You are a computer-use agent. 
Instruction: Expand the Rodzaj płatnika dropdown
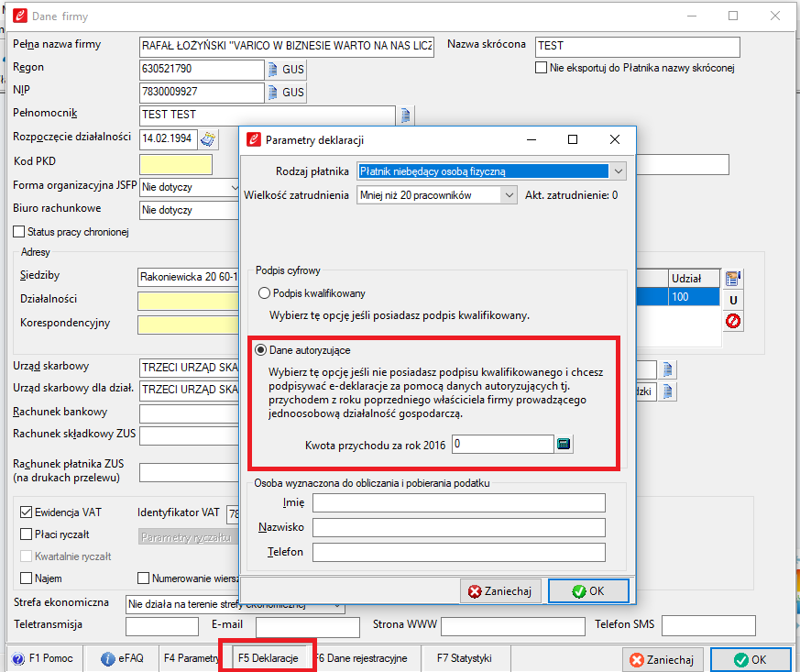click(619, 171)
